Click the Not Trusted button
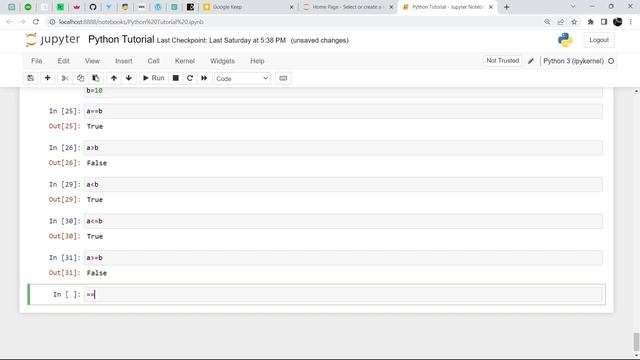Screen dimensions: 640x360 pos(502,60)
